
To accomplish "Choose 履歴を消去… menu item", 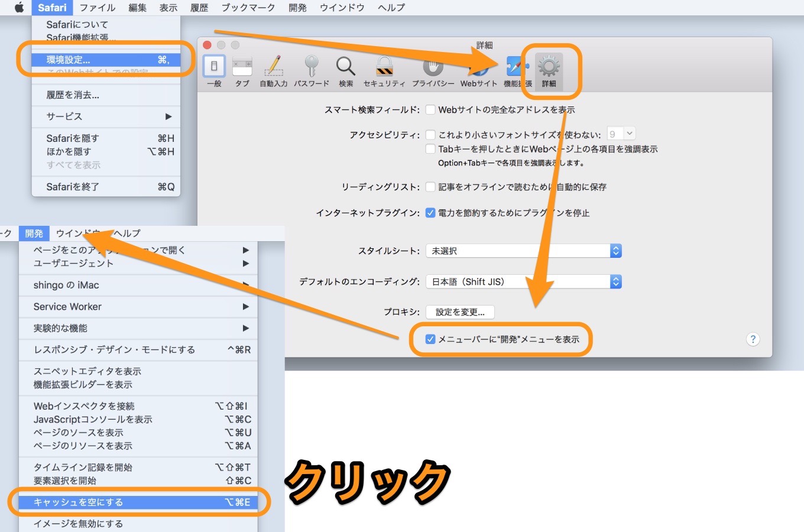I will pyautogui.click(x=106, y=95).
